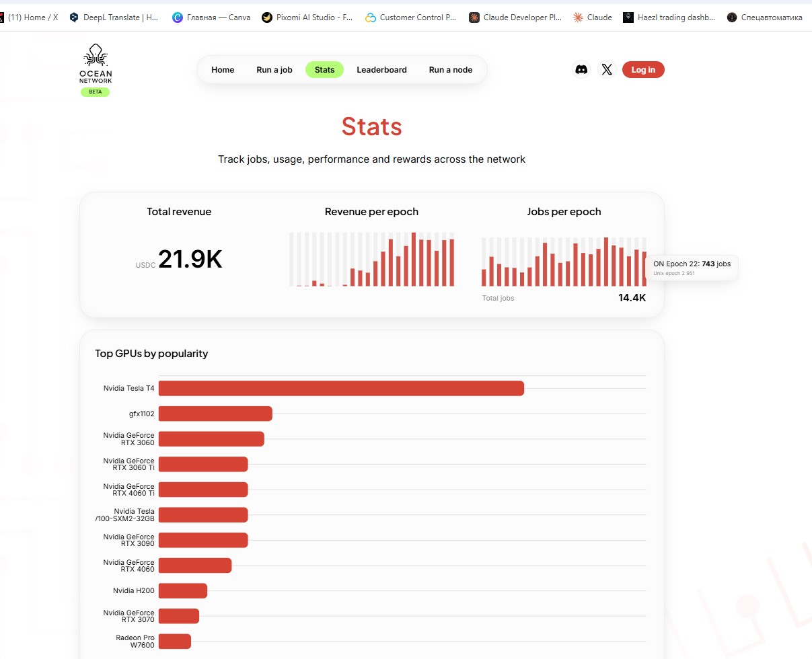Click the Nvidia Tesla T4 bar
This screenshot has width=812, height=659.
pos(341,388)
